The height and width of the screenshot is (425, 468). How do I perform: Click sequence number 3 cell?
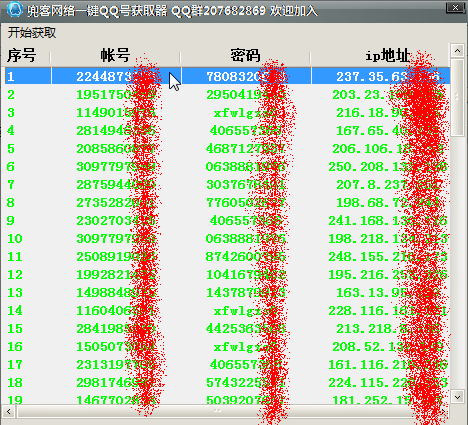(11, 113)
